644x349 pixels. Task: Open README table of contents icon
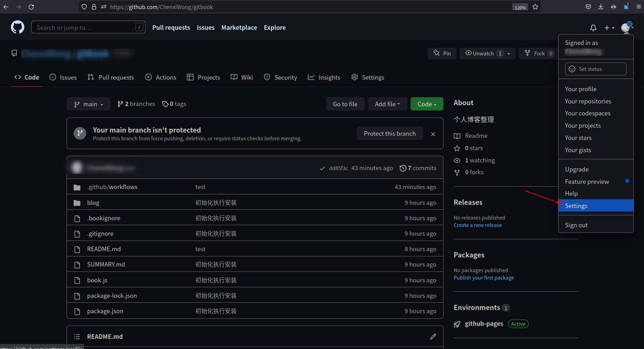[77, 336]
